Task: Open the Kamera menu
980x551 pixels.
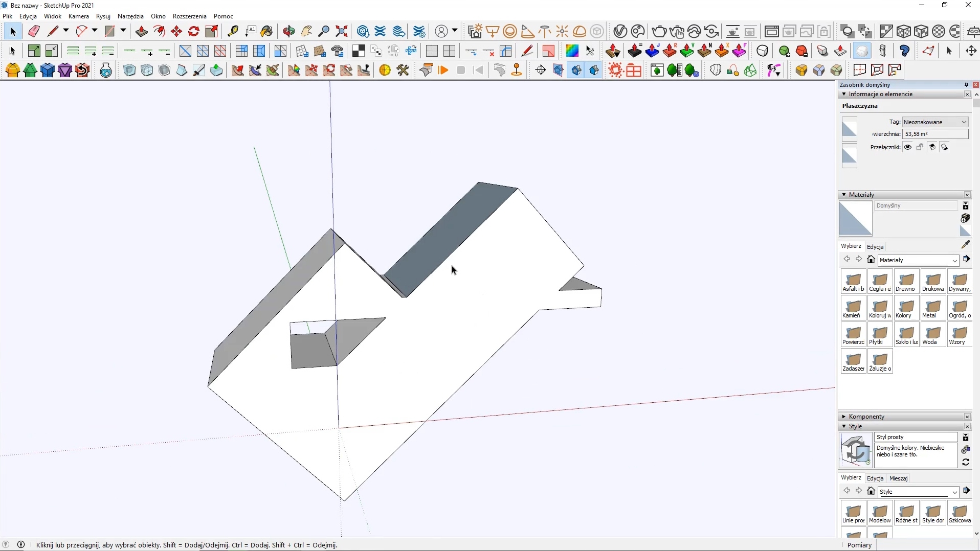Action: [79, 16]
